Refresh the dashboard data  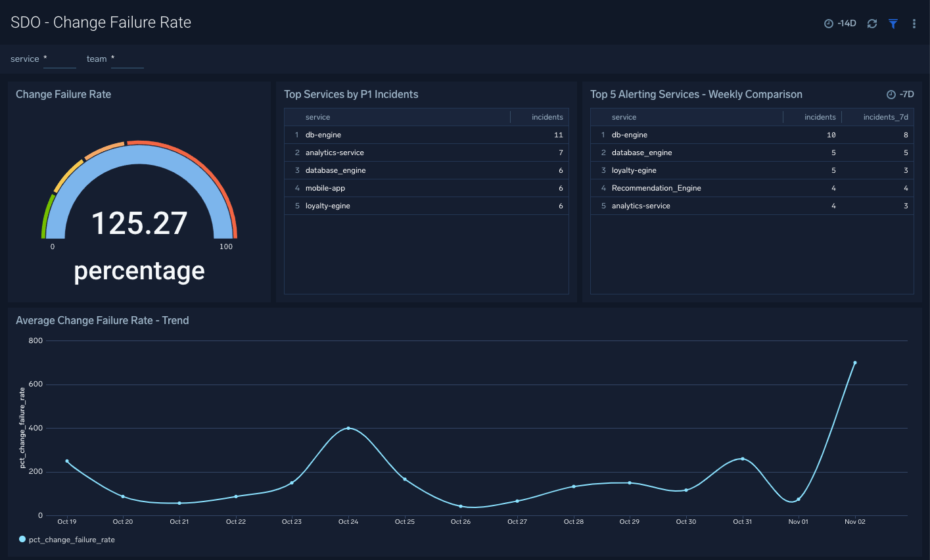point(872,23)
